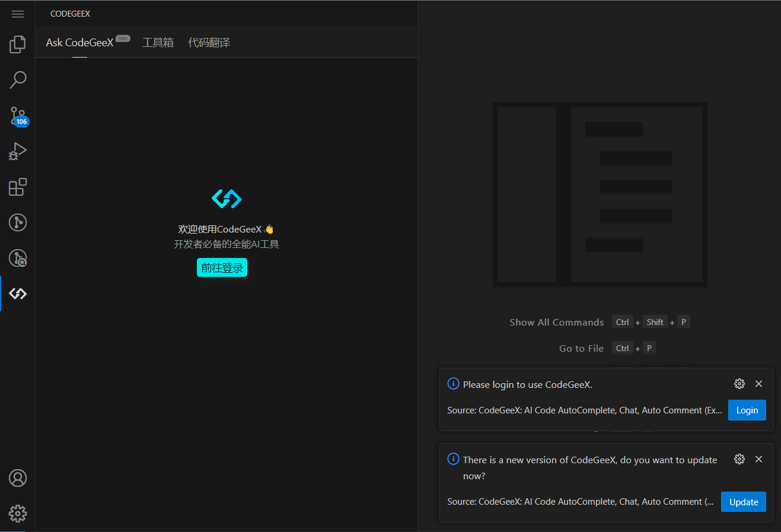Open gear options on login notification

pos(739,384)
